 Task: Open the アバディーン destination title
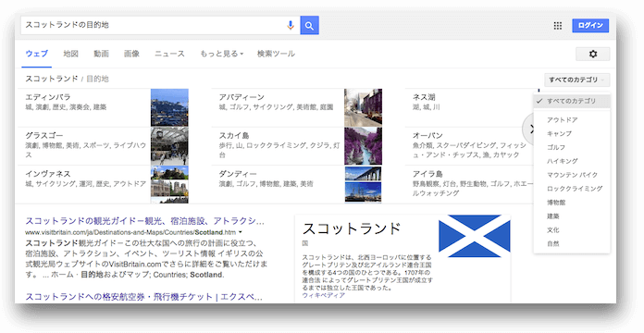point(241,97)
